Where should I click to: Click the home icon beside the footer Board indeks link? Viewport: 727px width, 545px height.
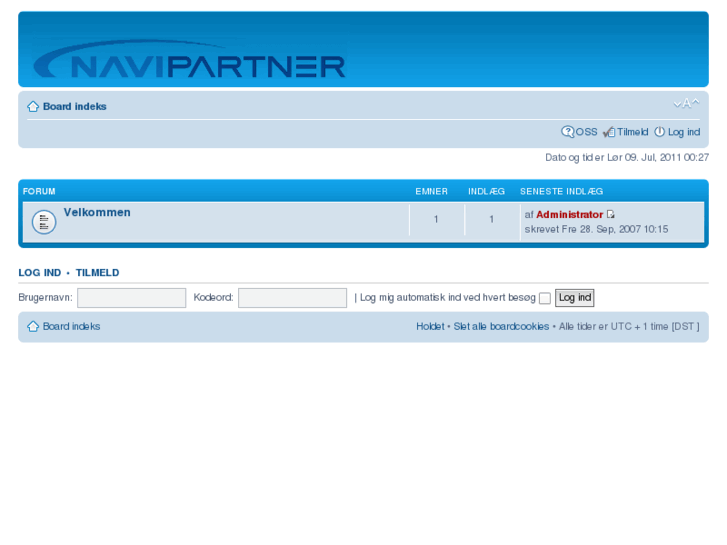pos(33,327)
